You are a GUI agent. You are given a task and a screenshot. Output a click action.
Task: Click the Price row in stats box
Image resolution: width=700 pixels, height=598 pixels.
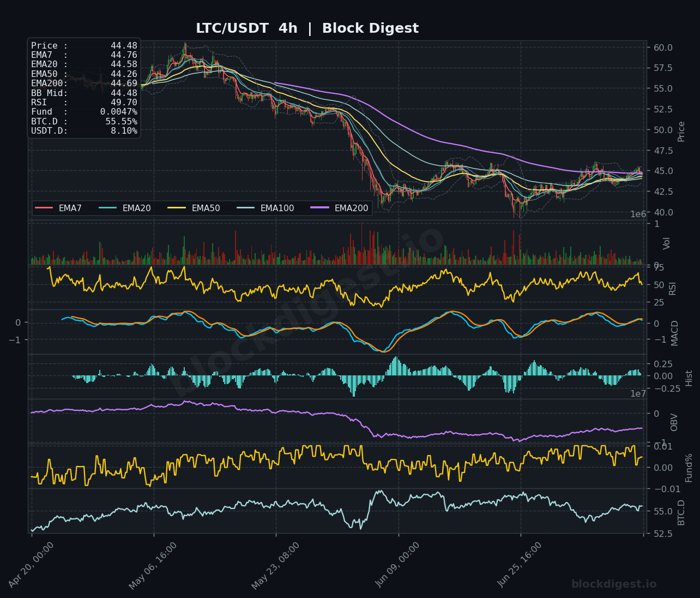tap(84, 46)
